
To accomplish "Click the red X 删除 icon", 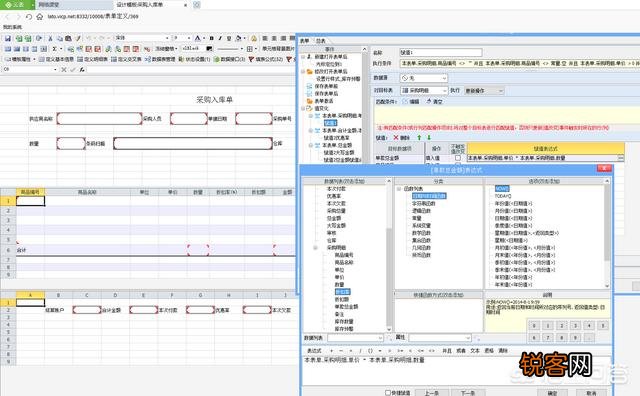I will [396, 138].
